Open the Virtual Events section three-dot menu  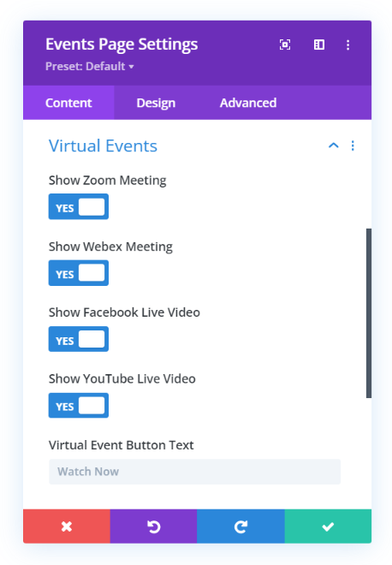pos(353,146)
